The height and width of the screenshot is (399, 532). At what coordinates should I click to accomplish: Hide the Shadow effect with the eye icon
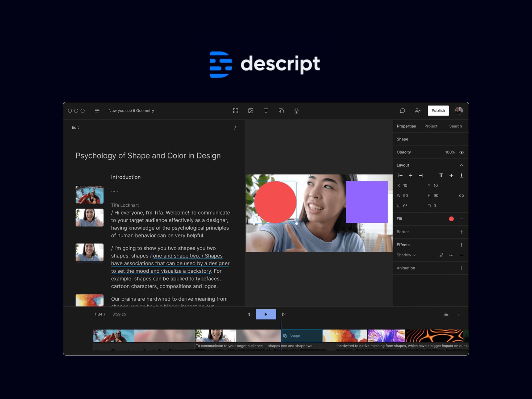click(x=451, y=255)
